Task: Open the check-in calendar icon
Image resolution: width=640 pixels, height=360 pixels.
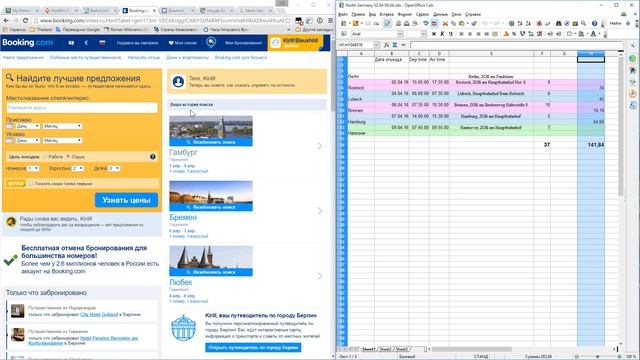Action: [9, 126]
